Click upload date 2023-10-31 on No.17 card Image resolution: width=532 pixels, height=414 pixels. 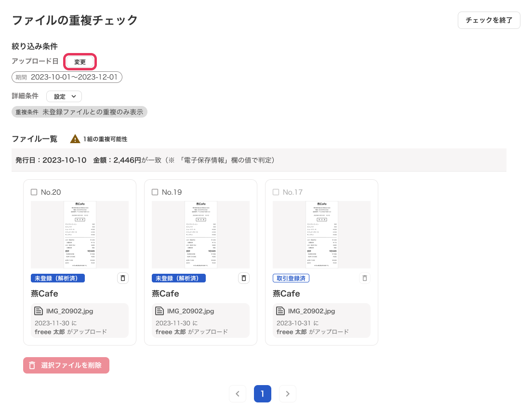pos(294,323)
